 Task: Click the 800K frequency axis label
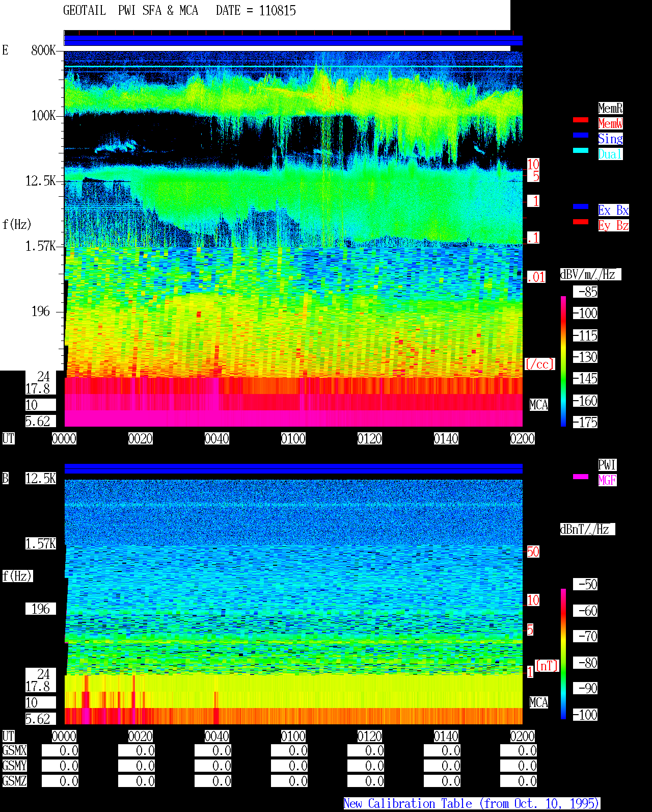43,50
